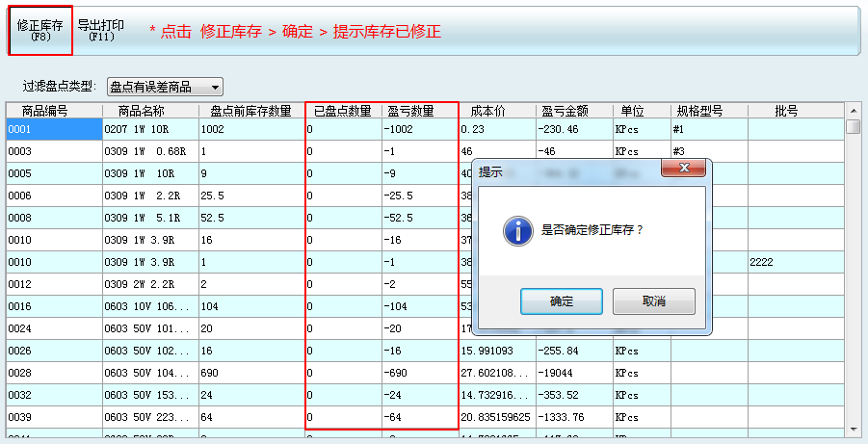Click the 导出打印 (F11) toolbar button
Screen dimensions: 868x444
click(102, 30)
